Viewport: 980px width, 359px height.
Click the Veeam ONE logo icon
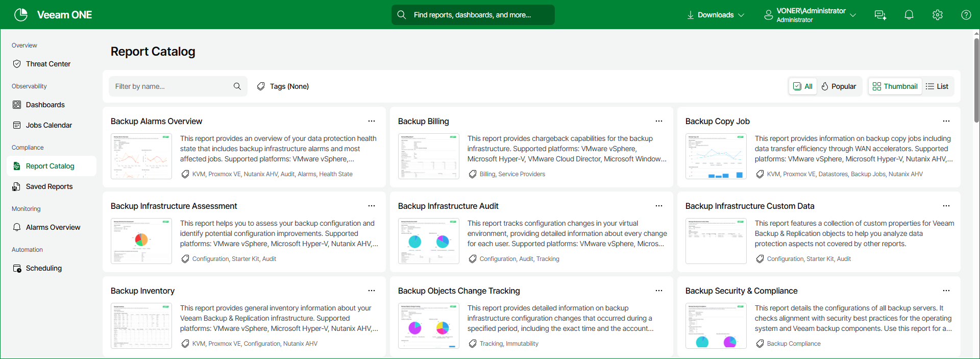coord(21,15)
